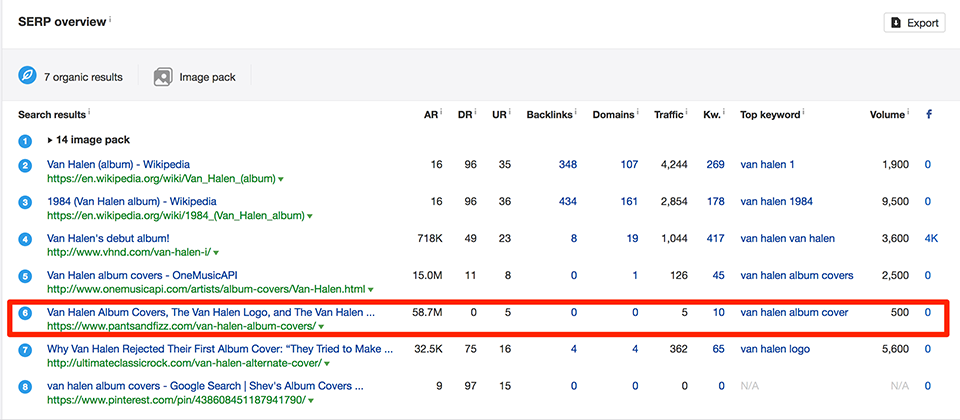Click the Export button
960x420 pixels.
pyautogui.click(x=915, y=23)
